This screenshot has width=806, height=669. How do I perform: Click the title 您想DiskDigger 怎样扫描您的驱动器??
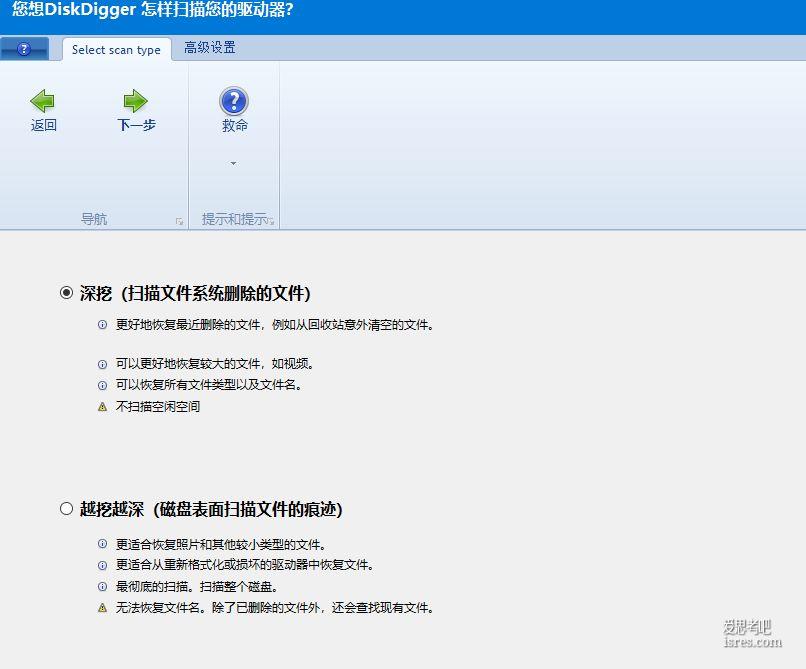coord(153,9)
